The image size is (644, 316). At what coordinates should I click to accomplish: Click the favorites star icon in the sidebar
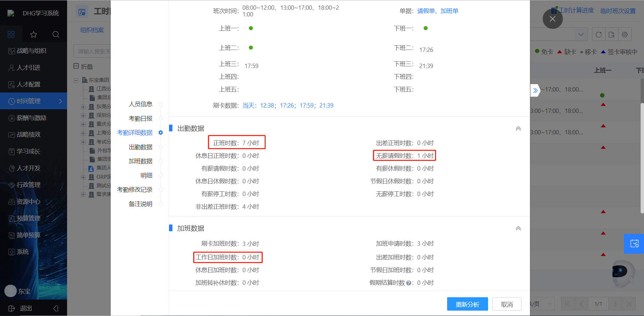33,35
